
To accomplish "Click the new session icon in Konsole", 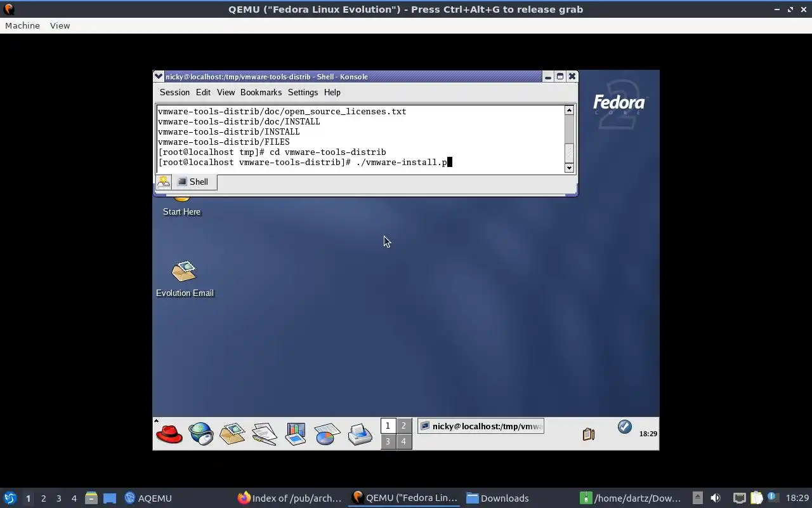I will pos(164,182).
